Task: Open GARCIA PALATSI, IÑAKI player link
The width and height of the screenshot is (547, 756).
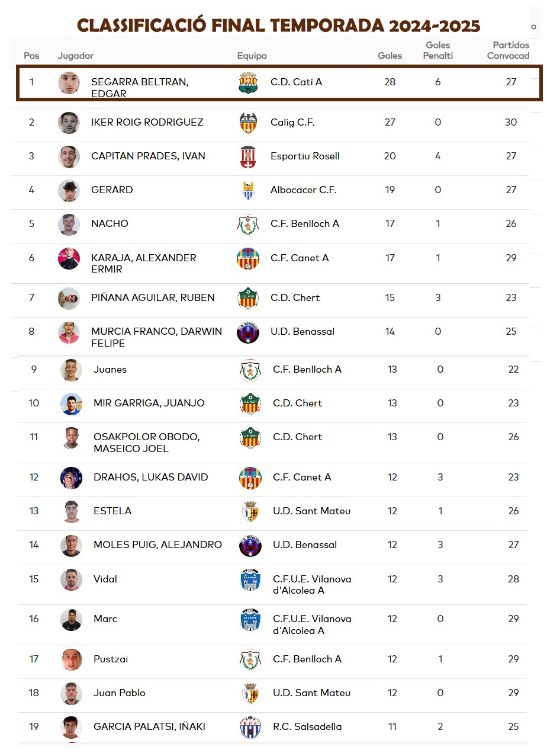Action: click(x=149, y=727)
